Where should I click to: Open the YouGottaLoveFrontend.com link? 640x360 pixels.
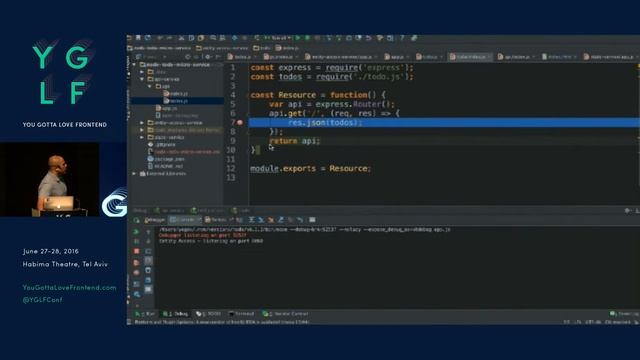coord(69,287)
